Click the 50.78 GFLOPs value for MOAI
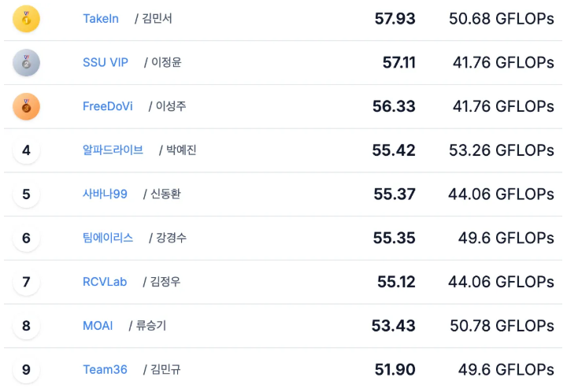567x392 pixels. pyautogui.click(x=502, y=326)
